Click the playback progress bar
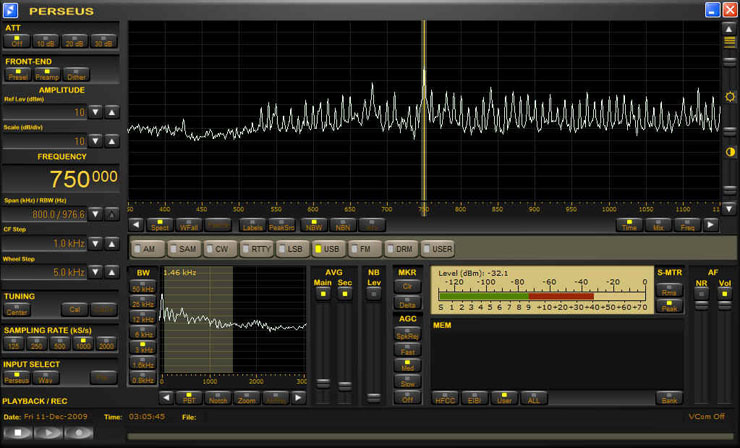 click(430, 436)
